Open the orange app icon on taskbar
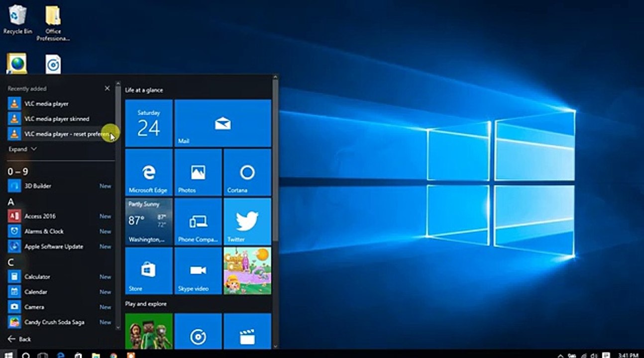Screen dimensions: 644x358 [x=131, y=355]
